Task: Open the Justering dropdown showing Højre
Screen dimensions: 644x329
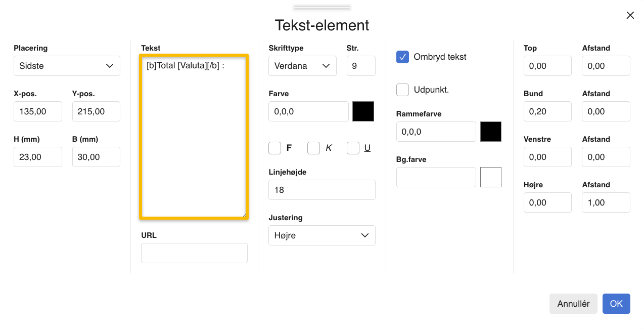Action: pyautogui.click(x=321, y=235)
